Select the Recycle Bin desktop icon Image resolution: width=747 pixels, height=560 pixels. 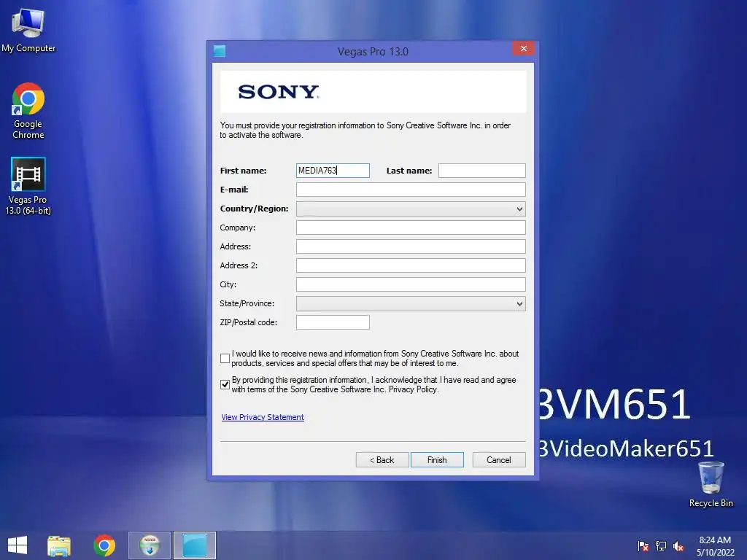pos(711,484)
